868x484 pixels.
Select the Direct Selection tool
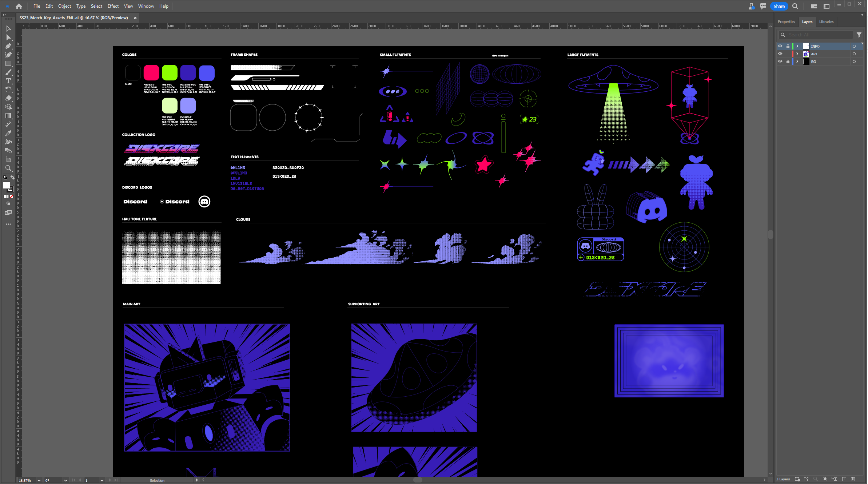coord(8,37)
